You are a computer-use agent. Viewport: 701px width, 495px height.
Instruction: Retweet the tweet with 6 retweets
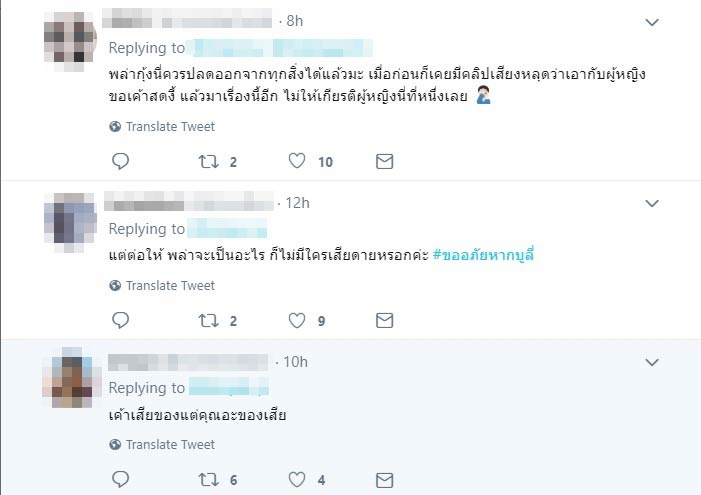(x=208, y=480)
